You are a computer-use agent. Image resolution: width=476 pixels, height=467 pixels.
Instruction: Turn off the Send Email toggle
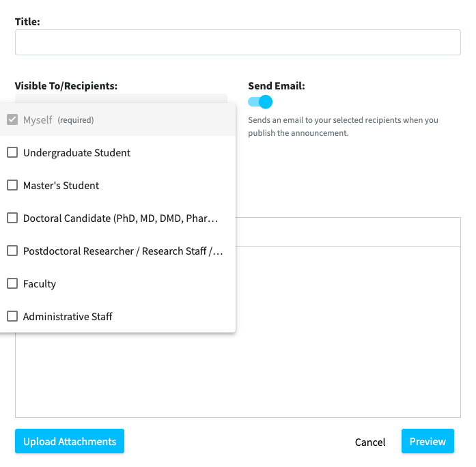click(x=260, y=102)
